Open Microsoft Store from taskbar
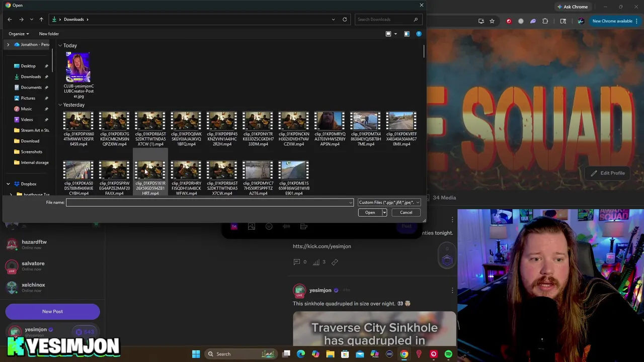The height and width of the screenshot is (362, 644). click(x=345, y=354)
